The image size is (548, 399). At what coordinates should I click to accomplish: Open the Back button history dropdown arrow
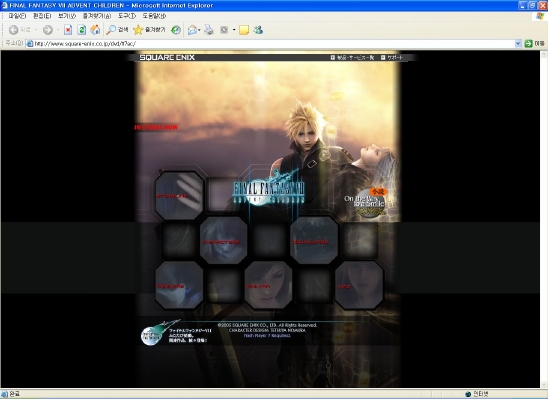(36, 30)
